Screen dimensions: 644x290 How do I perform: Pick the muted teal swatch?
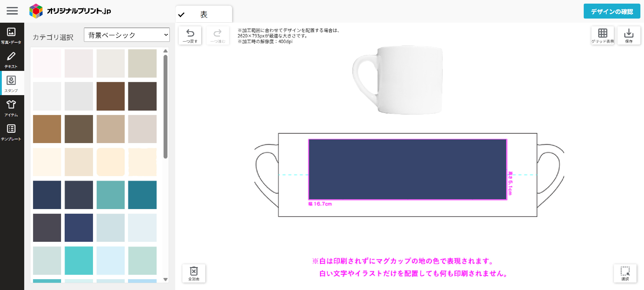(111, 195)
